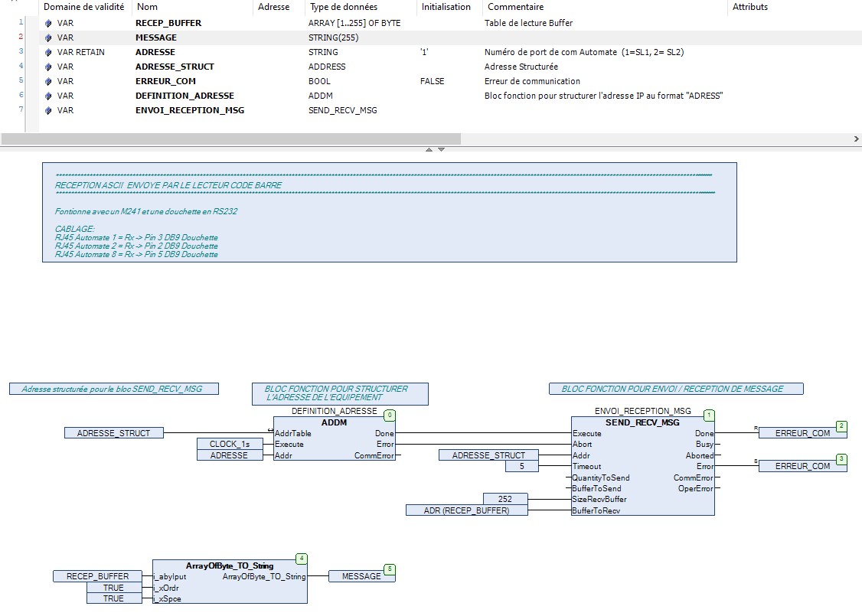This screenshot has width=862, height=616.
Task: Select the TRUE input connected to i_xOrdr
Action: (x=114, y=588)
